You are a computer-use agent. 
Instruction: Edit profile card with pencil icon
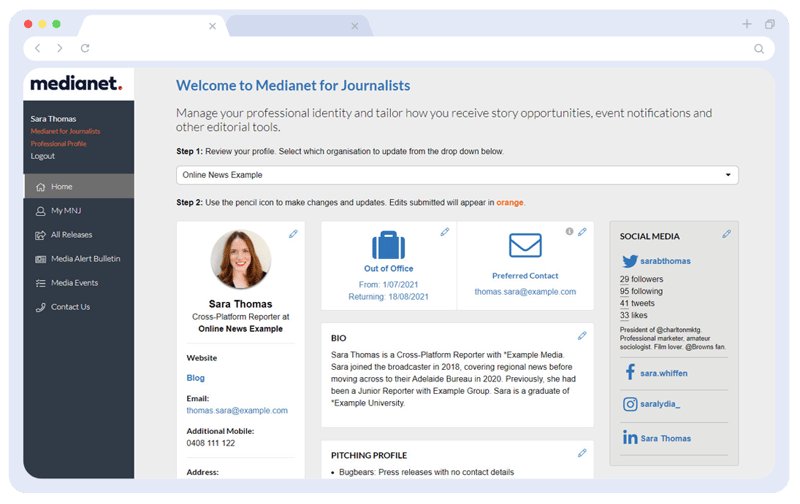pos(293,234)
